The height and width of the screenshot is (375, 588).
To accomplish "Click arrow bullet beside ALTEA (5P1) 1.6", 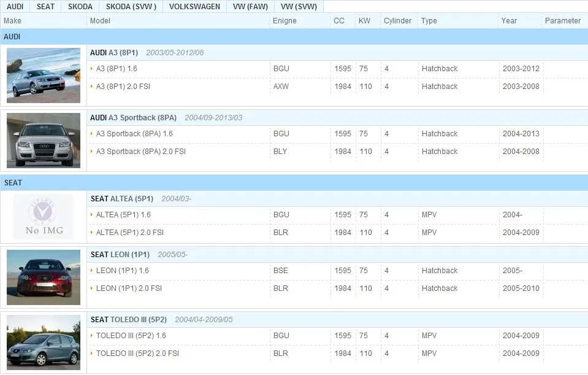I will (x=91, y=214).
